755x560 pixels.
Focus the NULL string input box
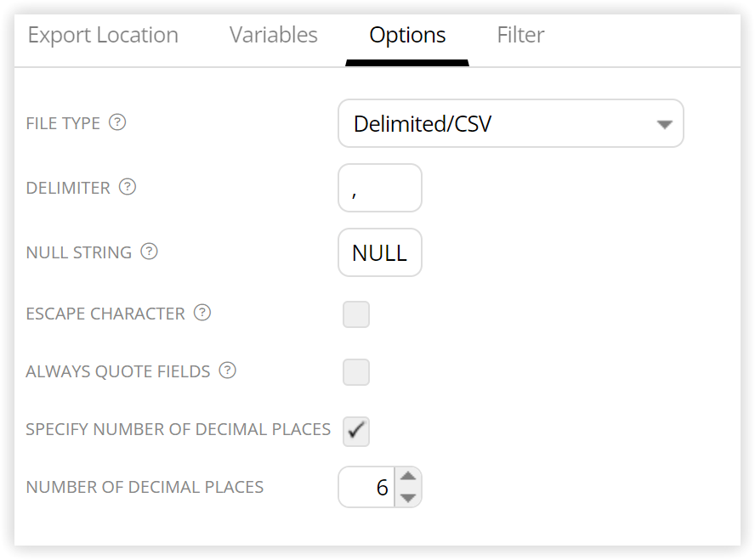(x=380, y=252)
